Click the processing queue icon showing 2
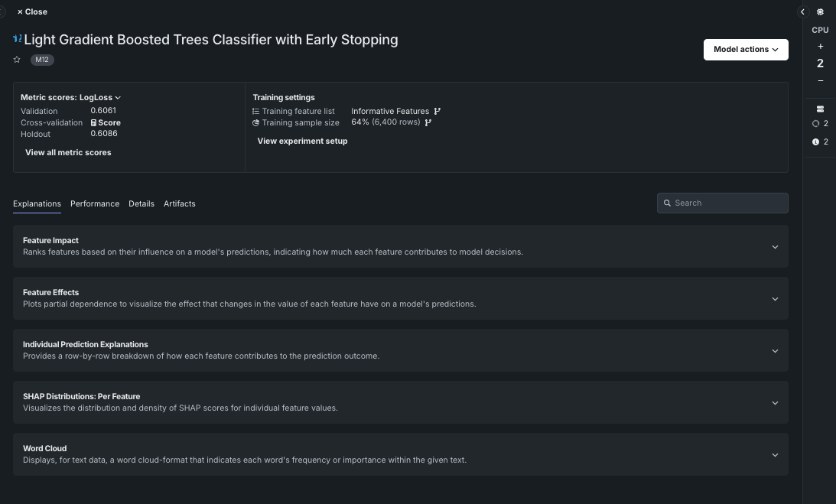 tap(814, 123)
